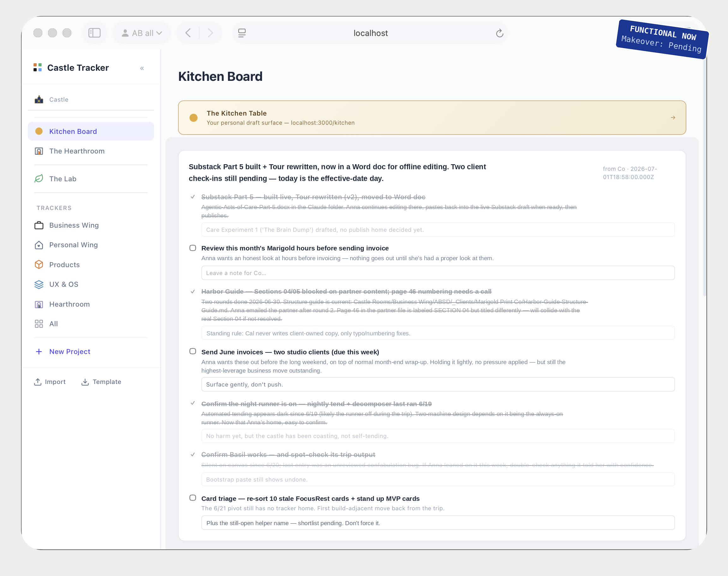Image resolution: width=728 pixels, height=576 pixels.
Task: Uncheck the Confirm night runner item
Action: 193,403
